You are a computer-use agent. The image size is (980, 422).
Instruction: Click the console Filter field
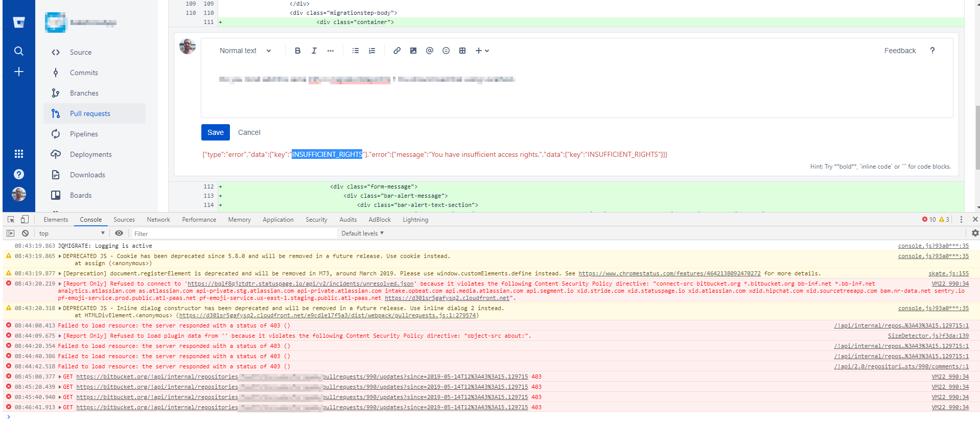click(x=234, y=233)
